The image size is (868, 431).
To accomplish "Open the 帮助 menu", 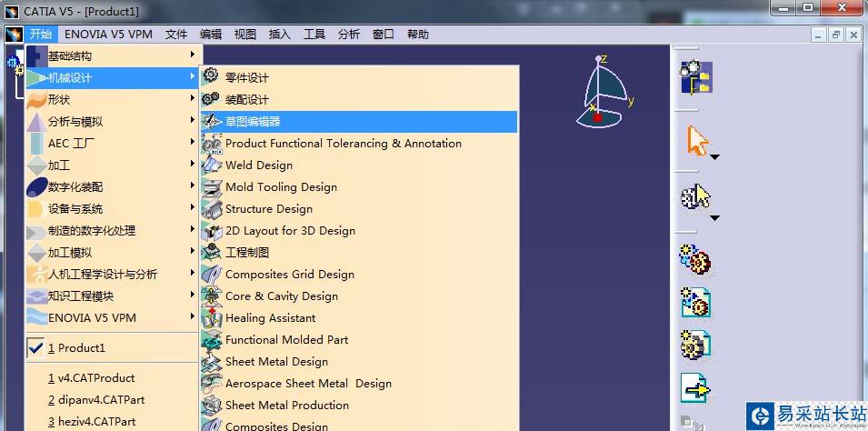I will (x=417, y=35).
